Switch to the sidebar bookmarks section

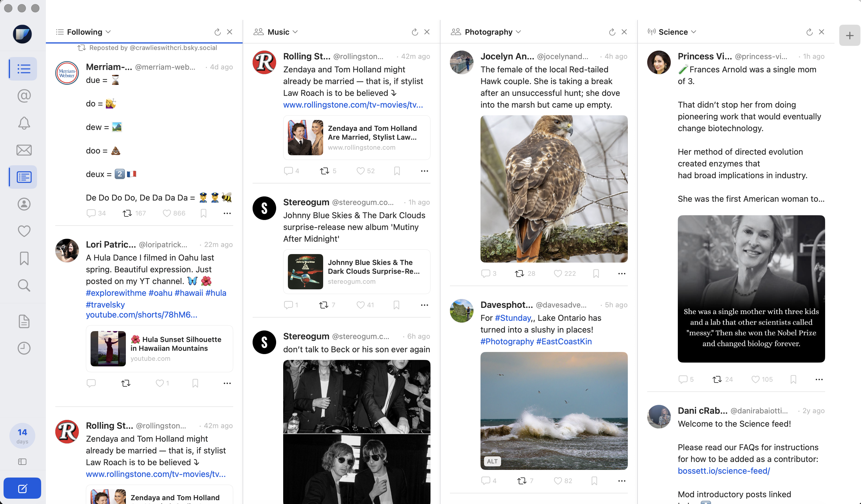point(24,258)
